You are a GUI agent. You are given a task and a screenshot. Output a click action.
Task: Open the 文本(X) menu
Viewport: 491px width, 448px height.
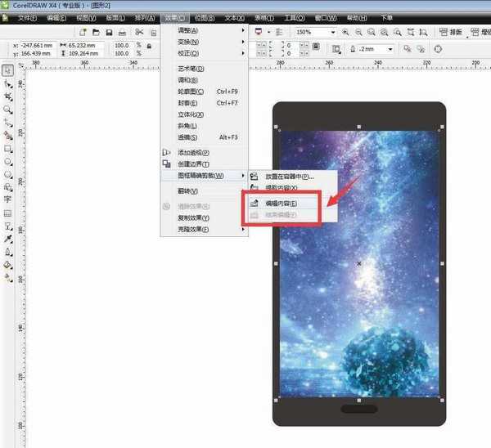[234, 18]
